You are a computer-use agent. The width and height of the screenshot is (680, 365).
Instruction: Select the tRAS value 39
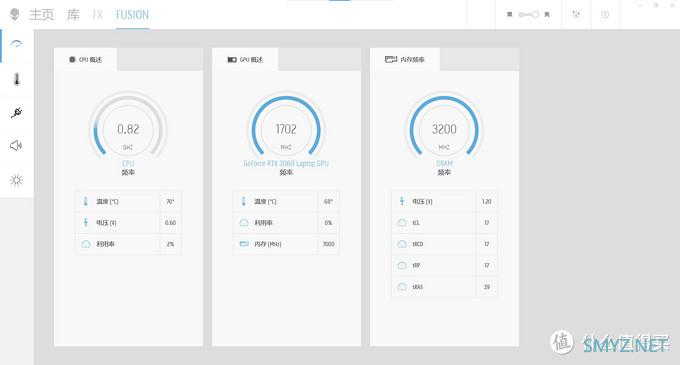coord(487,287)
